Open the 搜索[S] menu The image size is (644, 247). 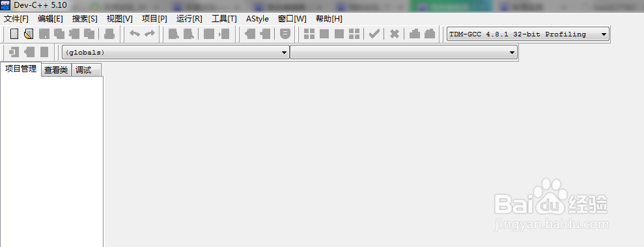pyautogui.click(x=85, y=19)
